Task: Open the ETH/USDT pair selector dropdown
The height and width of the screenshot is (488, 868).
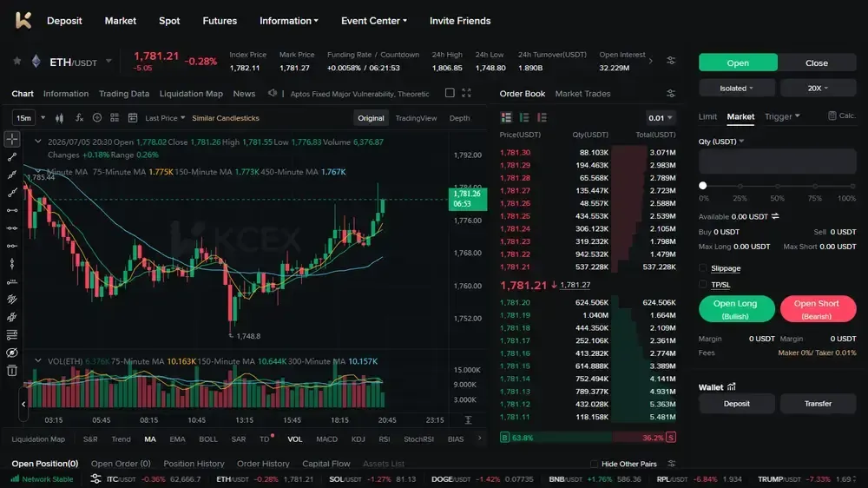Action: 108,61
